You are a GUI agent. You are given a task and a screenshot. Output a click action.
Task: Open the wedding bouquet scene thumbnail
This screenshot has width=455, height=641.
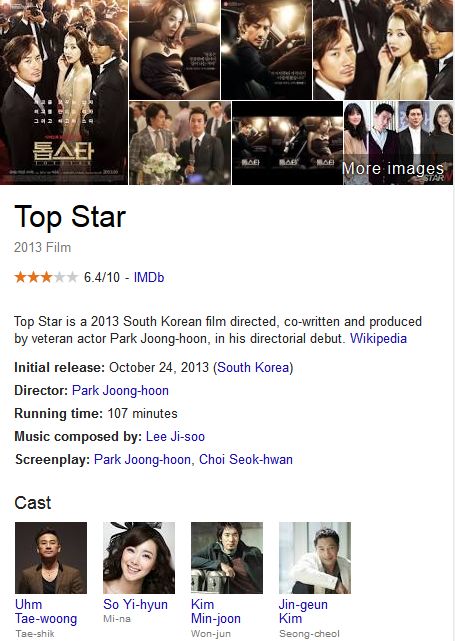pos(180,143)
